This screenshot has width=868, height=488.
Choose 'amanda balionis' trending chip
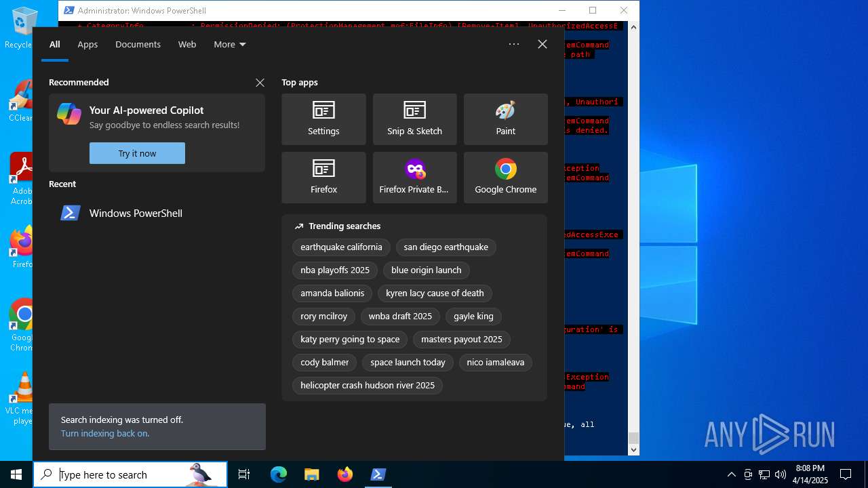(332, 293)
